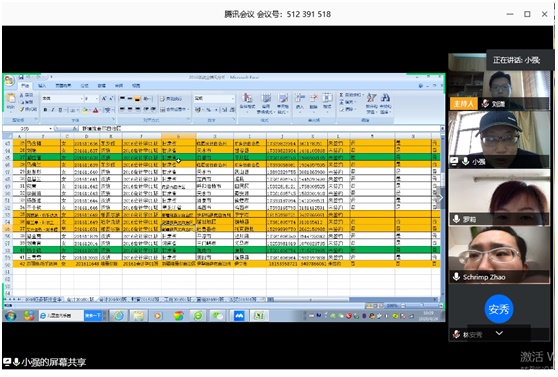558x377 pixels.
Task: Click the Paste icon in the ribbon
Action: (11, 100)
